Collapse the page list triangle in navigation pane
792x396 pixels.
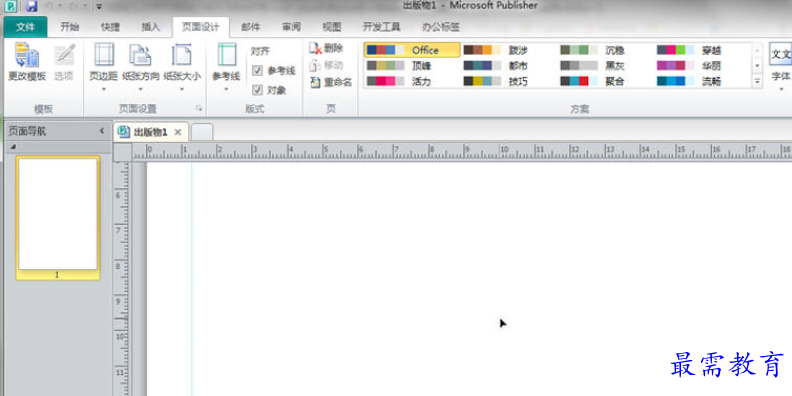pos(13,147)
